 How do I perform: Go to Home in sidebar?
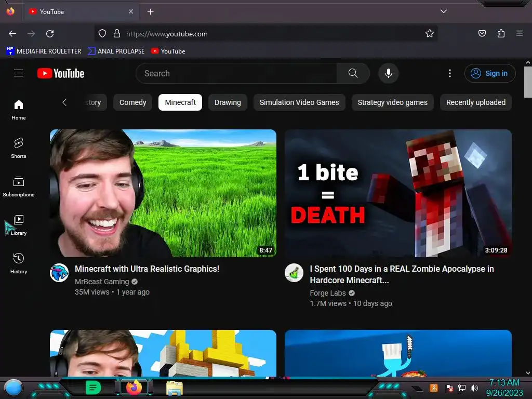coord(19,110)
